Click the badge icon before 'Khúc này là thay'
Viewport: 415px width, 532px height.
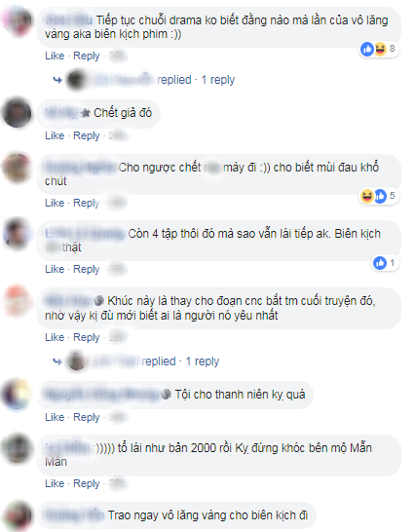(98, 301)
